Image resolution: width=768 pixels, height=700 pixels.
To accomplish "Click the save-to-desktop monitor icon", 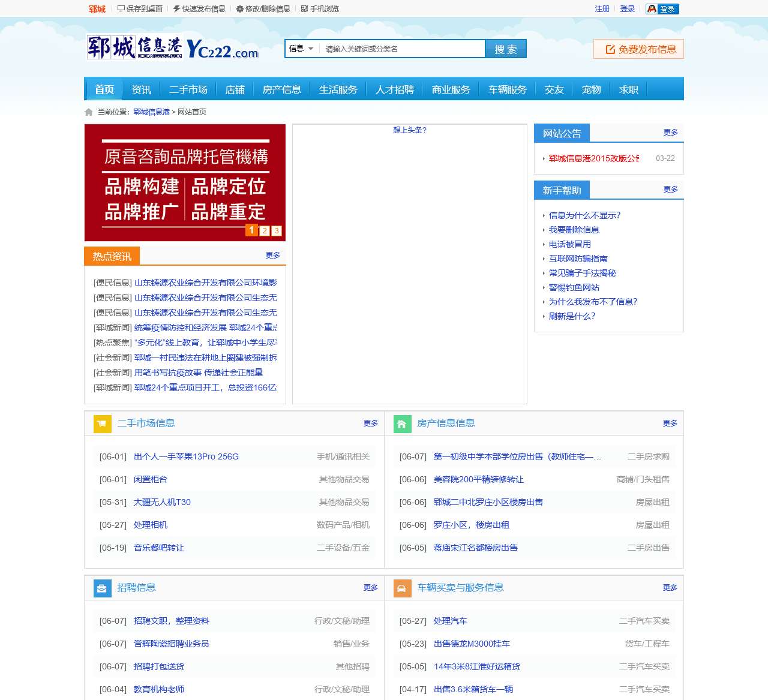I will pos(122,8).
